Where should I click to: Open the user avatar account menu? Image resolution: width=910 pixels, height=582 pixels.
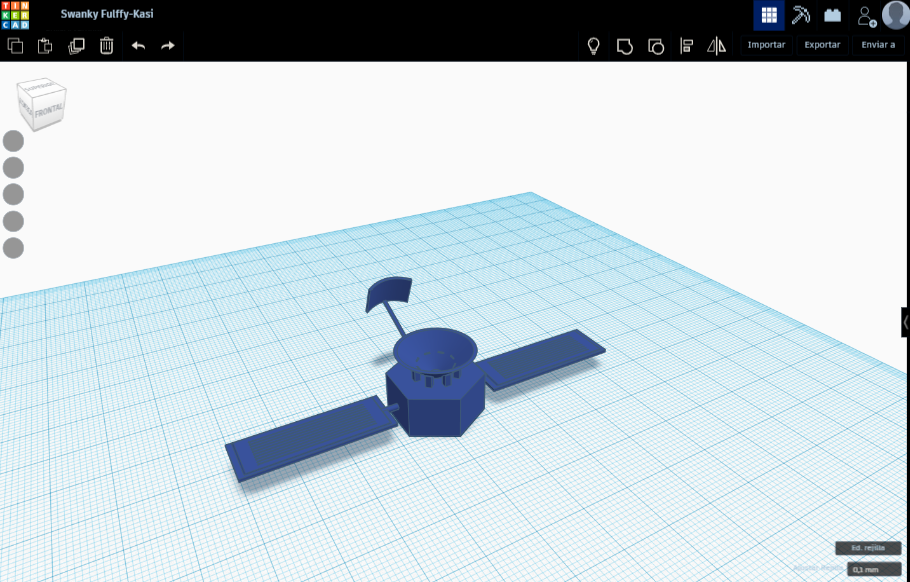pyautogui.click(x=893, y=15)
